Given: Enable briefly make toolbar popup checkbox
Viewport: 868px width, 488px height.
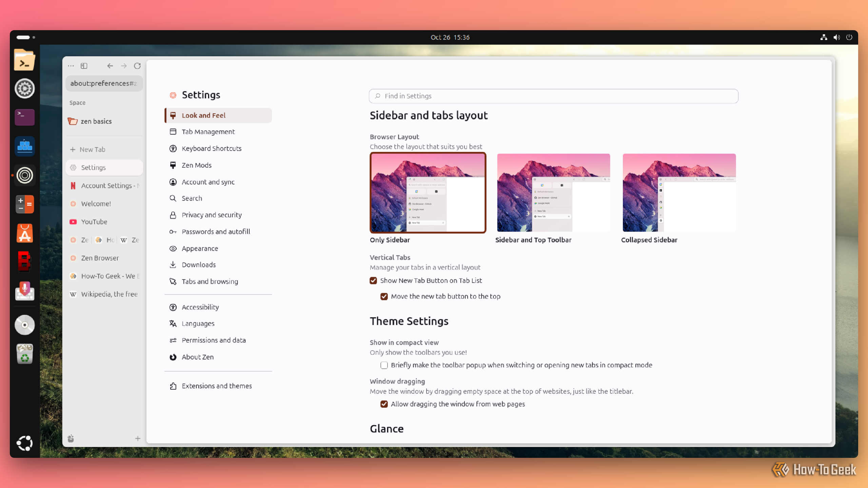Looking at the screenshot, I should 384,365.
